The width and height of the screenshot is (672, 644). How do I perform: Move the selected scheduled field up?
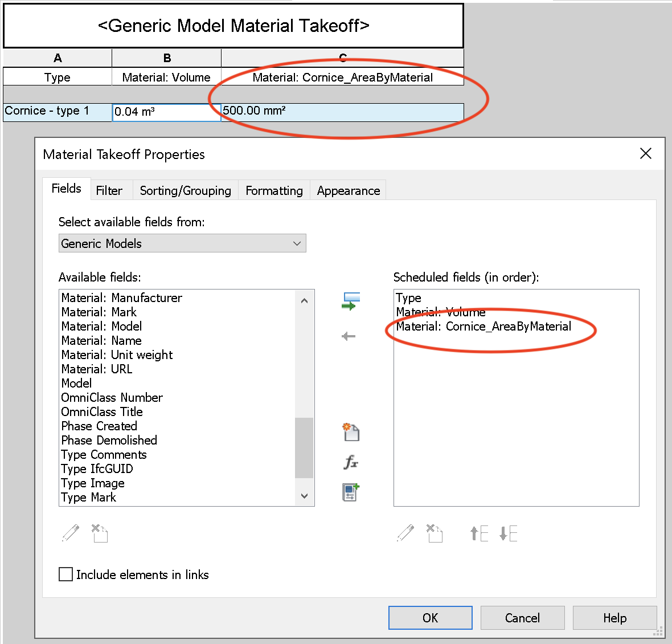(x=478, y=533)
